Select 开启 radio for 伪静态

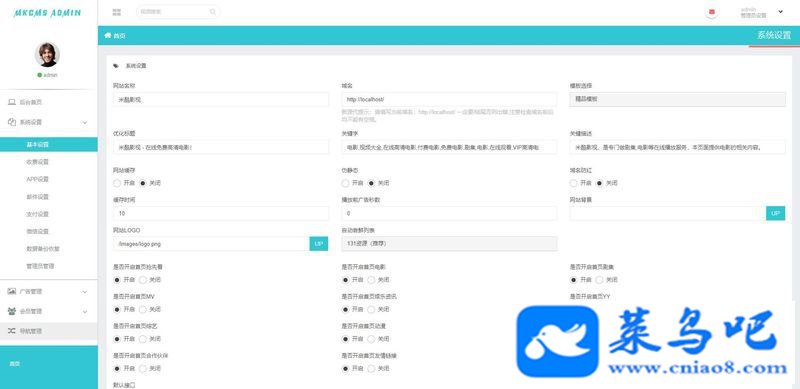[x=345, y=183]
